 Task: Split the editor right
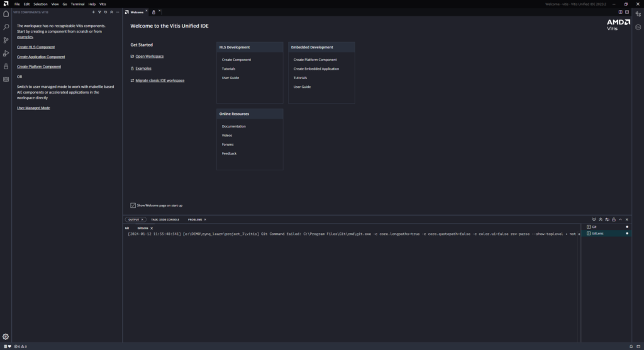point(620,13)
